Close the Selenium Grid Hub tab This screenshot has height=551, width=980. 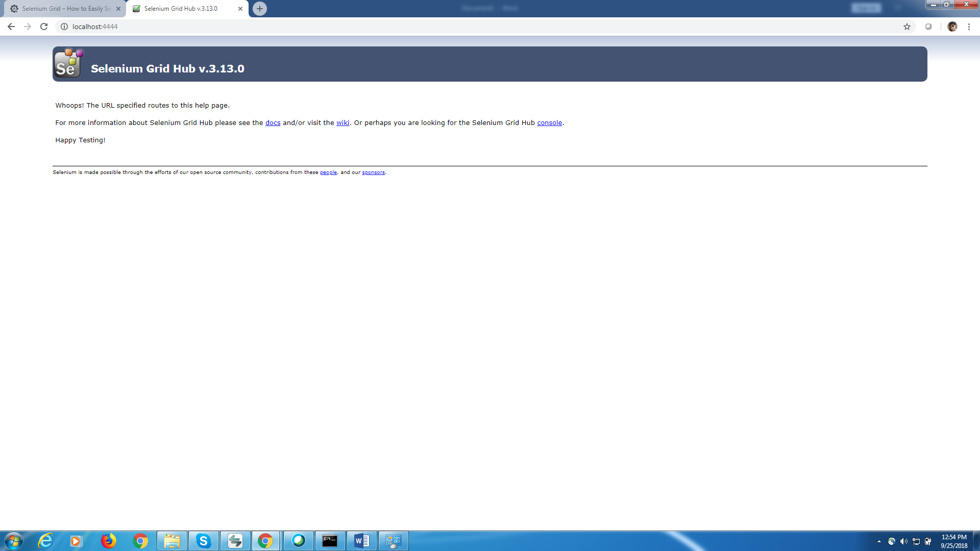240,9
